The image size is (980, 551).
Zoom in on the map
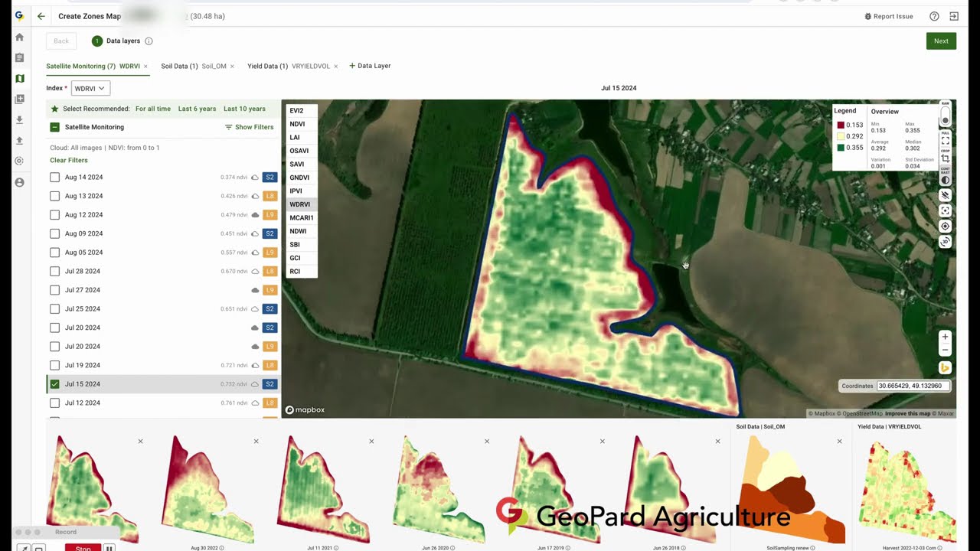coord(945,337)
